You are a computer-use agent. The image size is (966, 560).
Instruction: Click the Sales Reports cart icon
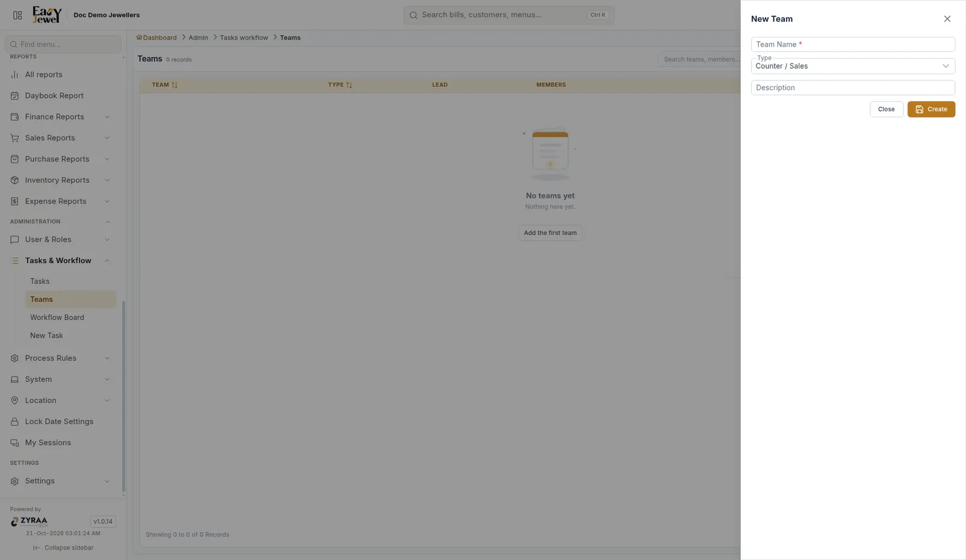pos(14,138)
